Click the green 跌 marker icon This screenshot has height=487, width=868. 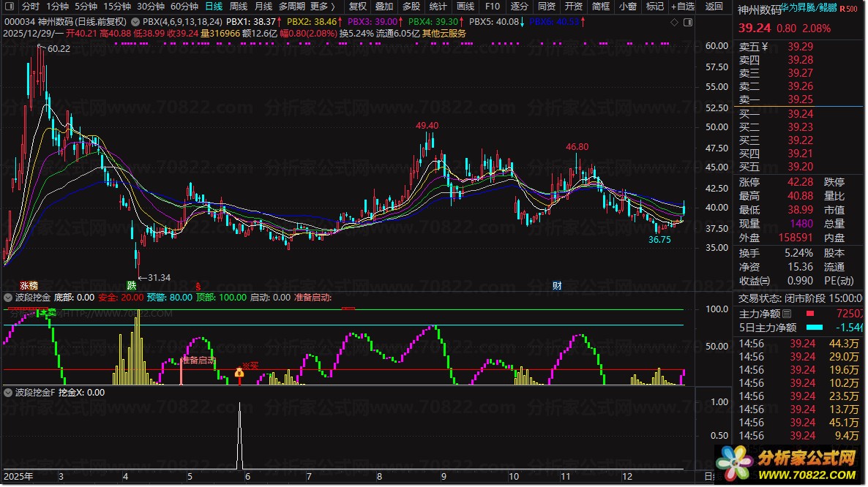pyautogui.click(x=132, y=285)
